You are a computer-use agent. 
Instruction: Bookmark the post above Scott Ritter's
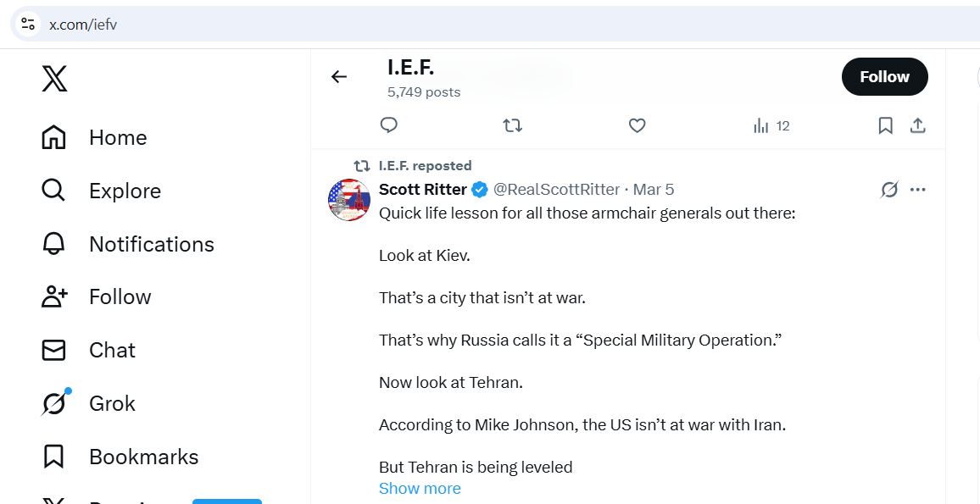pos(885,125)
